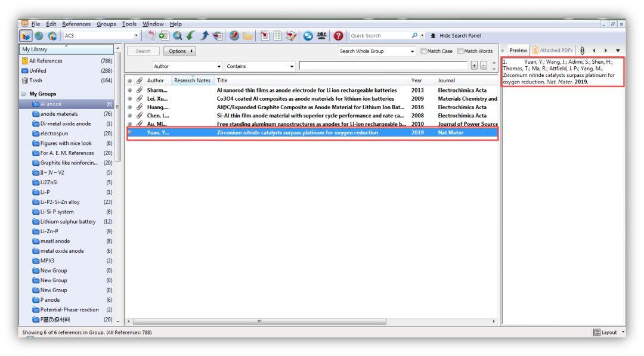
Task: Switch to the Attached PDFs tab
Action: [x=552, y=50]
